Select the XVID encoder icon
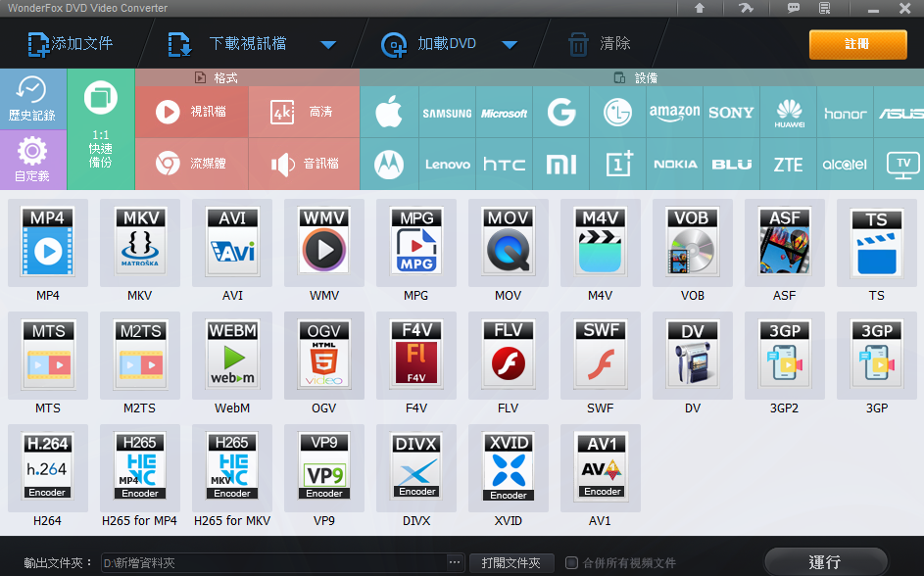 tap(508, 467)
